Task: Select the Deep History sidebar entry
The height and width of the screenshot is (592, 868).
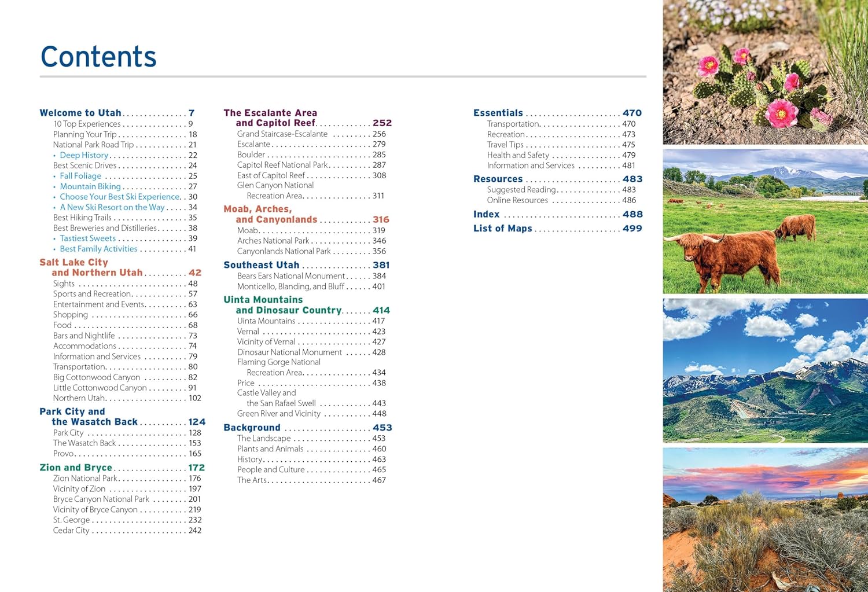Action: coord(84,155)
